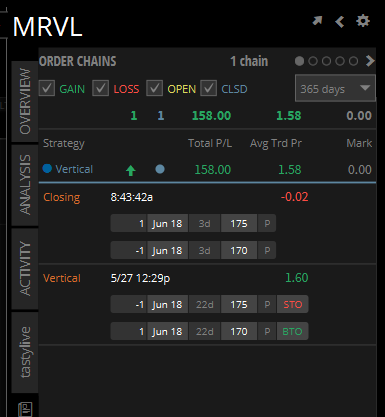385x417 pixels.
Task: Click the Closing order label
Action: [x=62, y=197]
